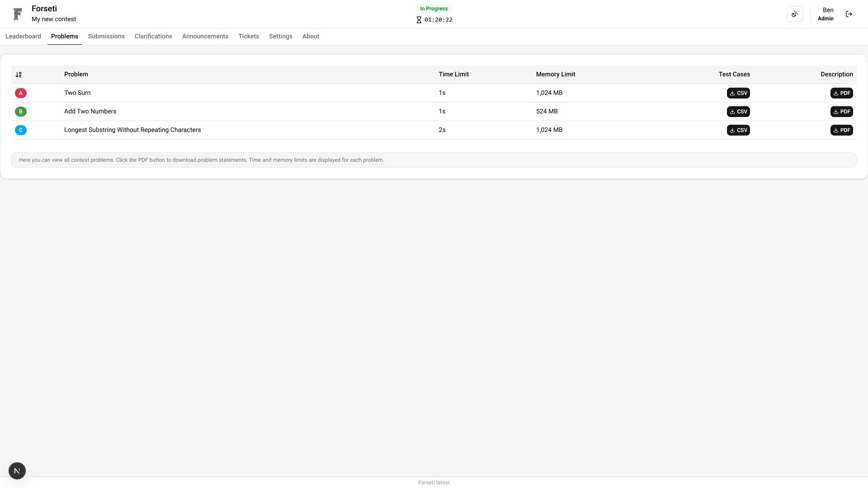The height and width of the screenshot is (488, 868).
Task: Click the Forseti logo icon
Action: [18, 14]
